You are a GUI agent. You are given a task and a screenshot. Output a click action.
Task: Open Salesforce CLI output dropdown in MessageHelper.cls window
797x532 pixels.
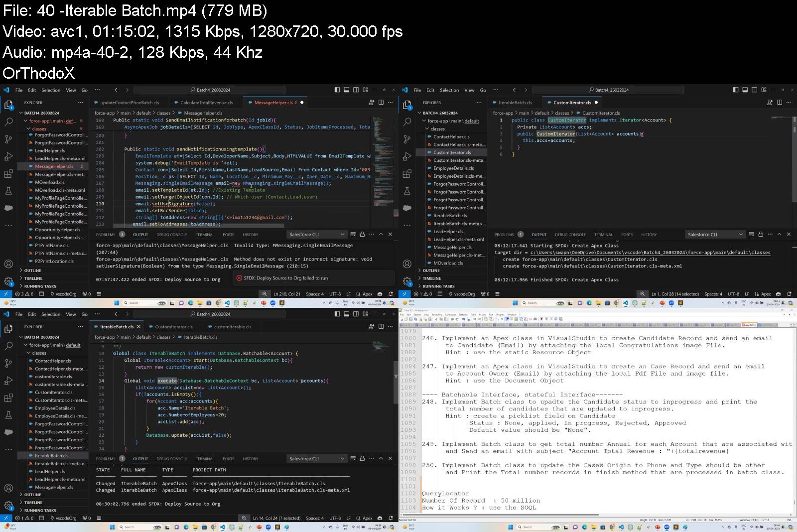click(x=316, y=234)
